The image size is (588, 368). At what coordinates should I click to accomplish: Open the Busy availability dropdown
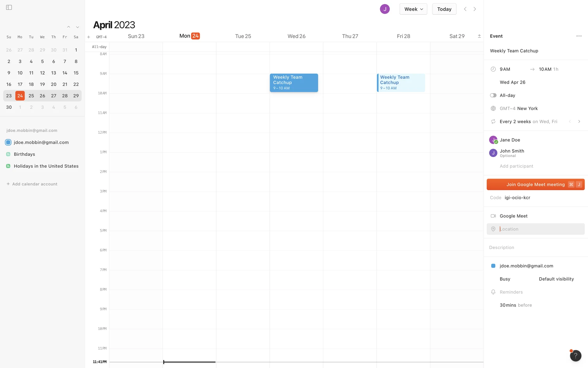pyautogui.click(x=505, y=279)
